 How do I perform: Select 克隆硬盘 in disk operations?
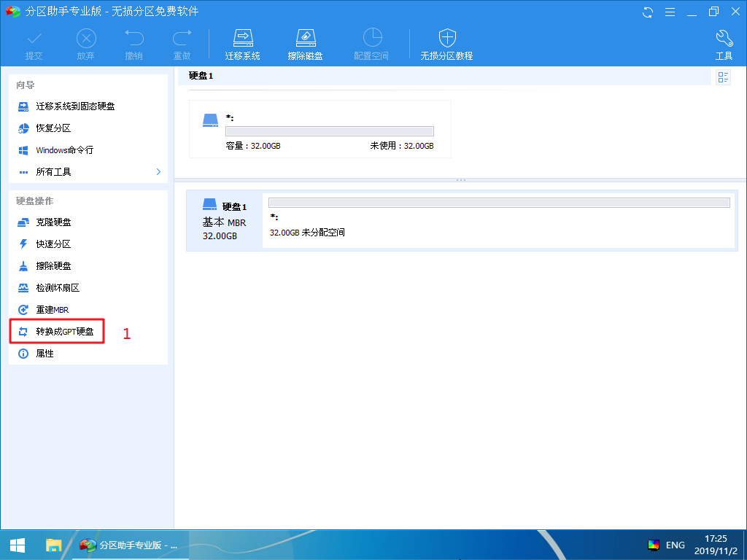click(x=53, y=222)
